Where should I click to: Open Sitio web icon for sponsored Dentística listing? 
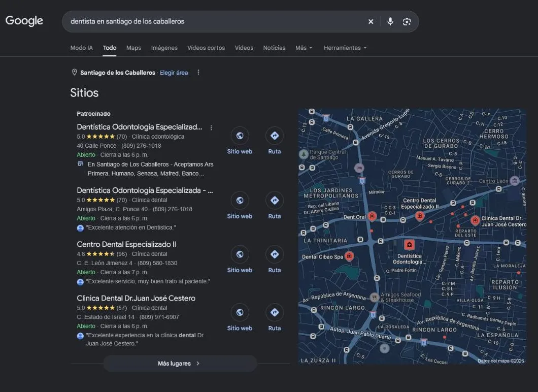240,136
